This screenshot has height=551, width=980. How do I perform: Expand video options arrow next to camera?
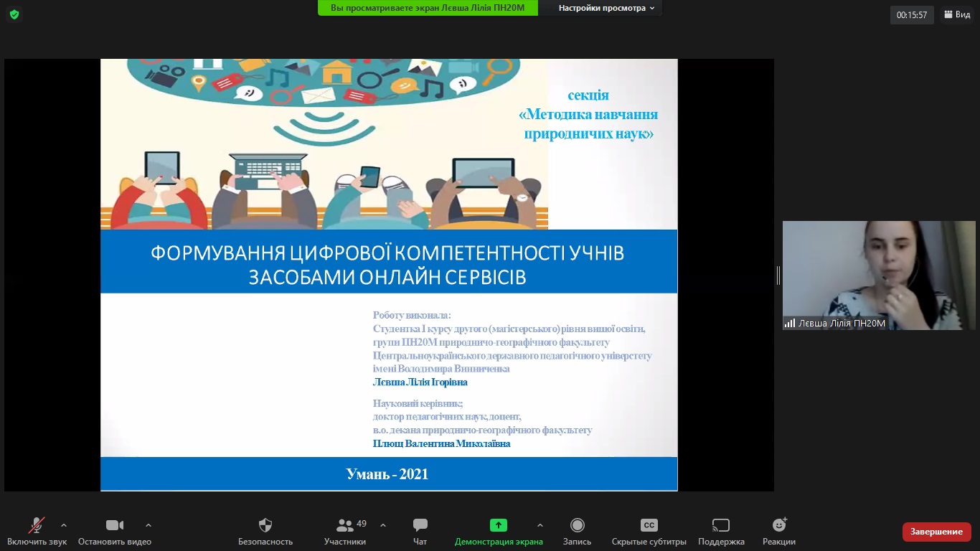coord(149,524)
